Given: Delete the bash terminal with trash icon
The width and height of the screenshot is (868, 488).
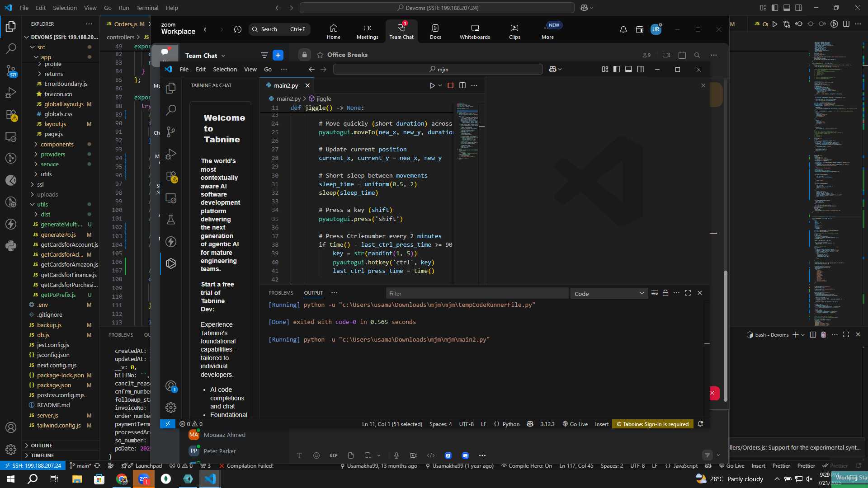Looking at the screenshot, I should click(823, 335).
